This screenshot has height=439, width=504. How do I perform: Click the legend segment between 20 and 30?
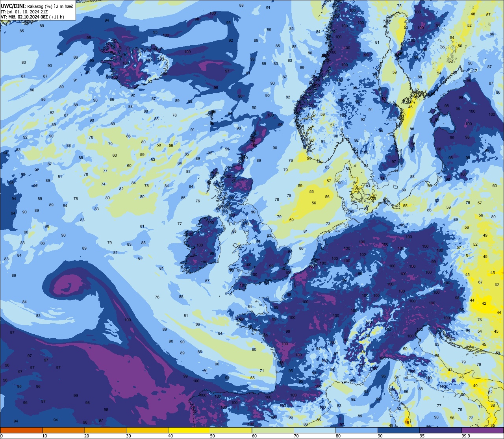105,430
